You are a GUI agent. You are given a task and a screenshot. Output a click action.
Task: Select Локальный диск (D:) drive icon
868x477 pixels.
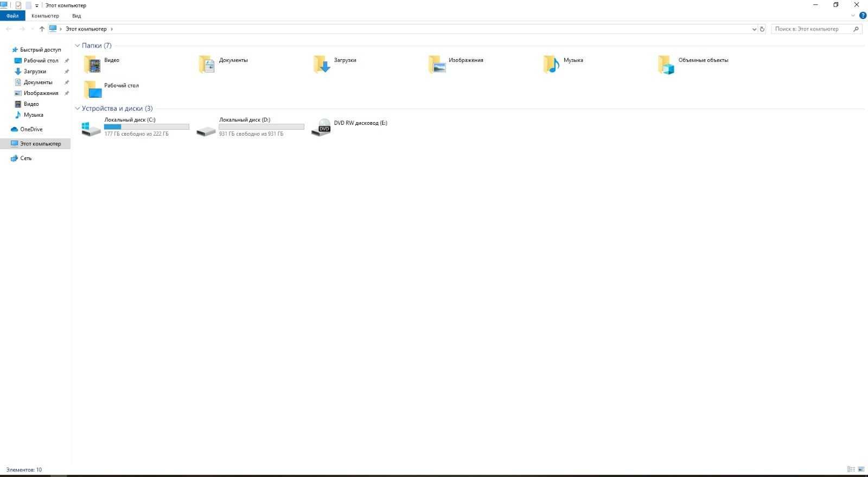pos(206,130)
